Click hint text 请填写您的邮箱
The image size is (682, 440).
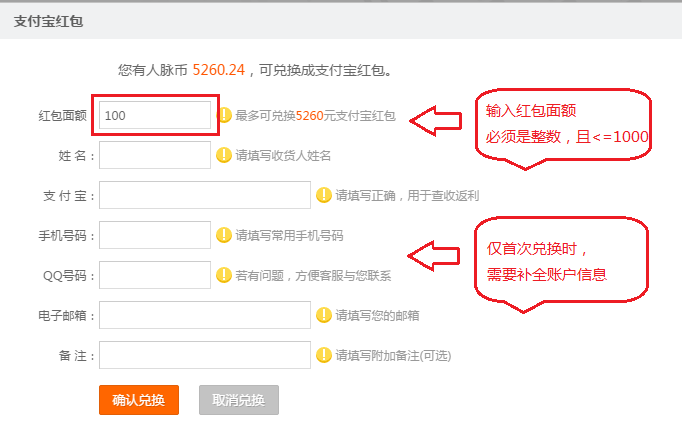click(x=377, y=316)
